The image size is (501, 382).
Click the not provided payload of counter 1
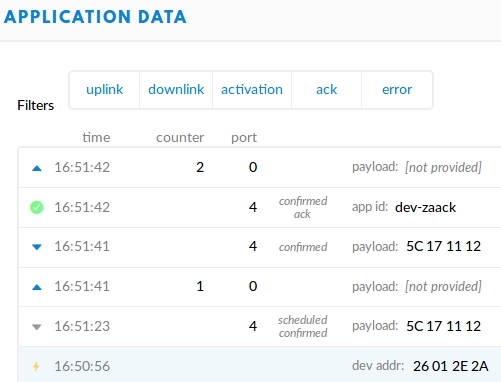[443, 286]
